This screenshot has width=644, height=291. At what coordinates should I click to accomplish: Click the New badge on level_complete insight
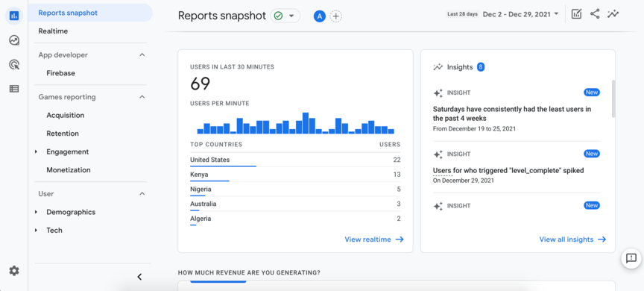point(591,154)
